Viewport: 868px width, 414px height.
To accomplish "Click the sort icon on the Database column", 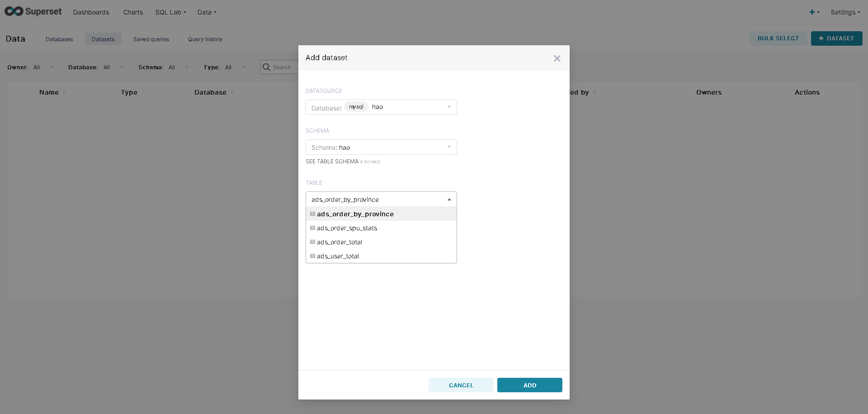I will point(233,92).
